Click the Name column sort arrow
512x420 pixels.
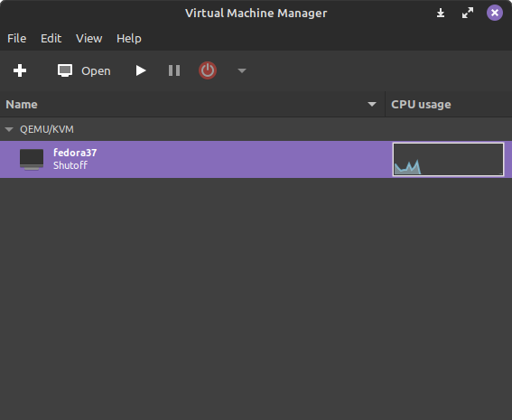coord(372,104)
